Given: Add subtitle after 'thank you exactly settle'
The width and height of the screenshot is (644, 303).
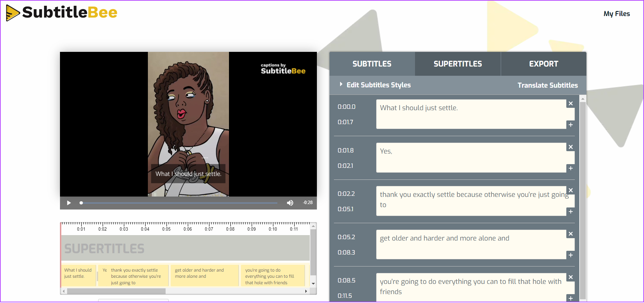Looking at the screenshot, I should [571, 212].
